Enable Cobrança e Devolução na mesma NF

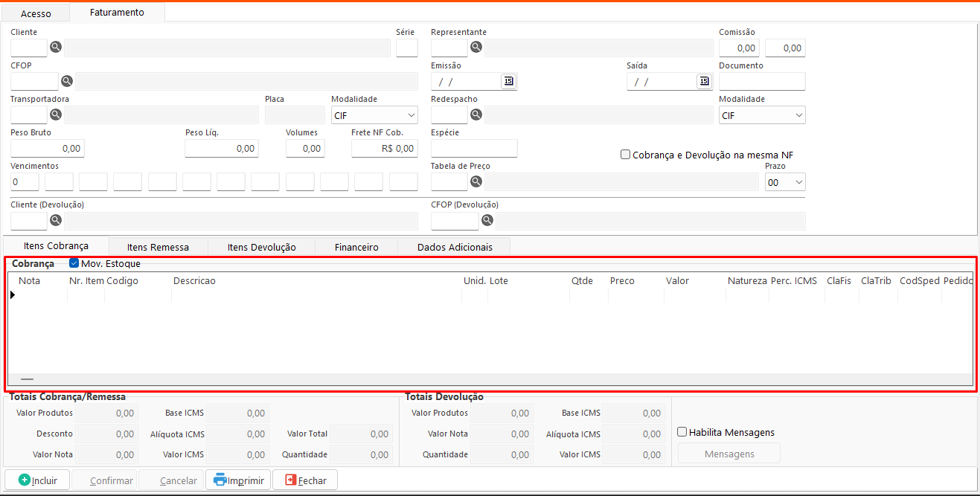pos(625,155)
